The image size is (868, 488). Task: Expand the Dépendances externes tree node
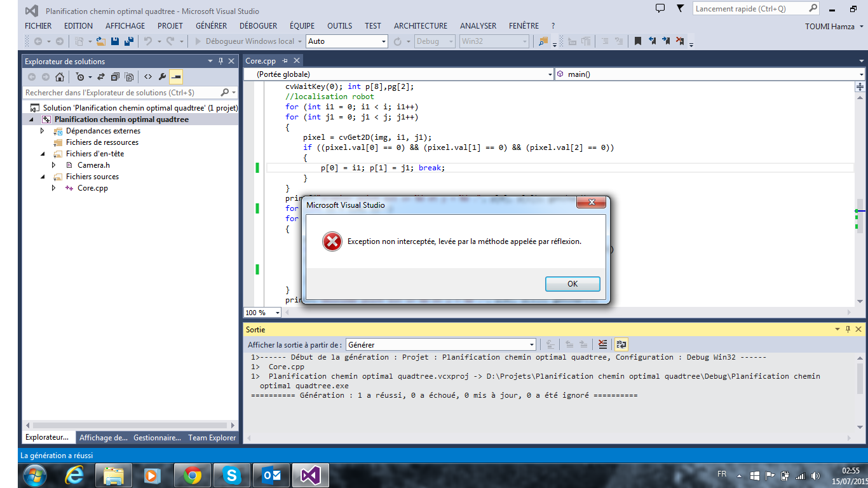coord(43,131)
